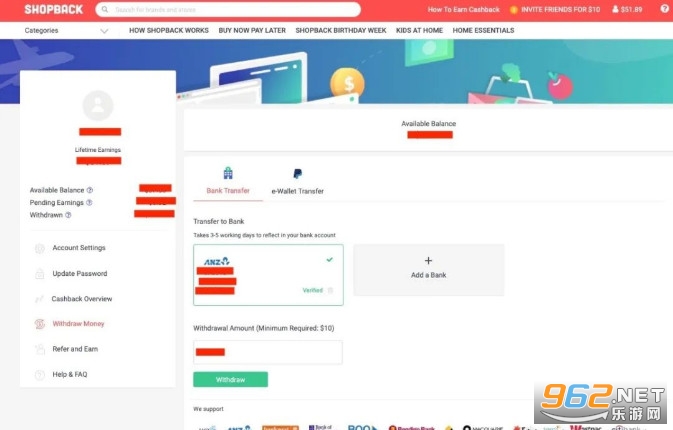Click the Cashback Overview chart icon
The image size is (673, 430).
click(39, 299)
